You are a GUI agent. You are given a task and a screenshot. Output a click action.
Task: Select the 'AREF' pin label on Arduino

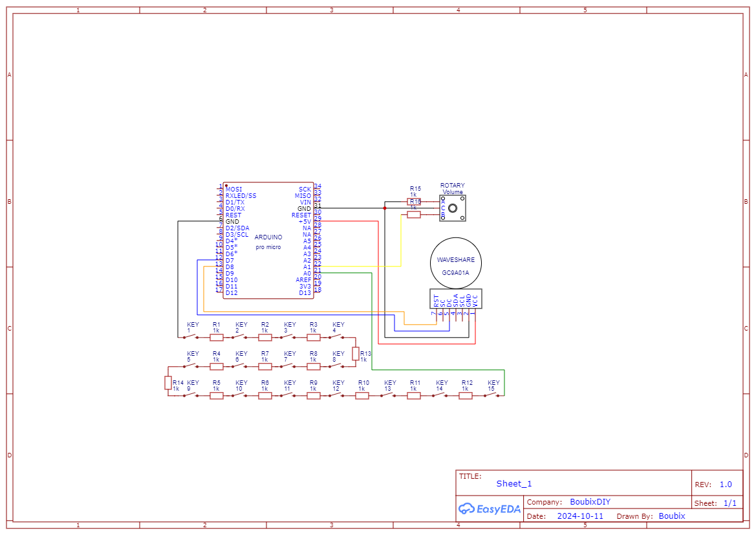click(304, 280)
